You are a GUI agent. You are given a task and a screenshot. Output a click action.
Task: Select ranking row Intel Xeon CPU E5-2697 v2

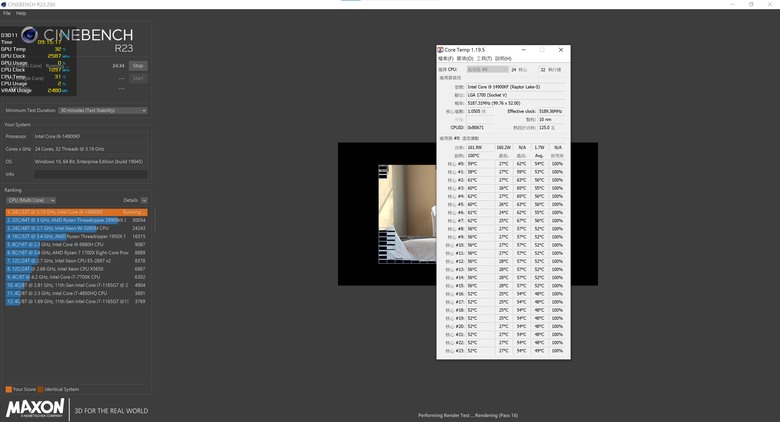click(x=77, y=261)
